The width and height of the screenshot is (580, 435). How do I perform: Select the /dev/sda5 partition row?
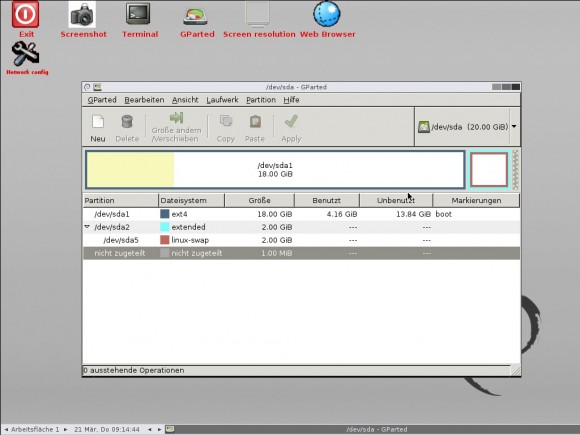[301, 240]
